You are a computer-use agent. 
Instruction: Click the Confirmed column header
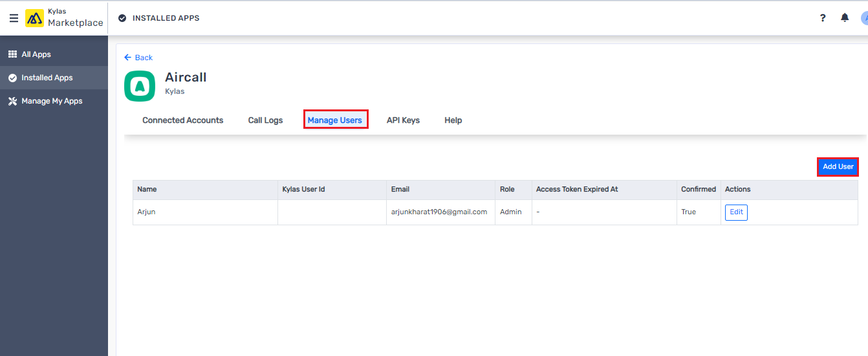tap(699, 190)
